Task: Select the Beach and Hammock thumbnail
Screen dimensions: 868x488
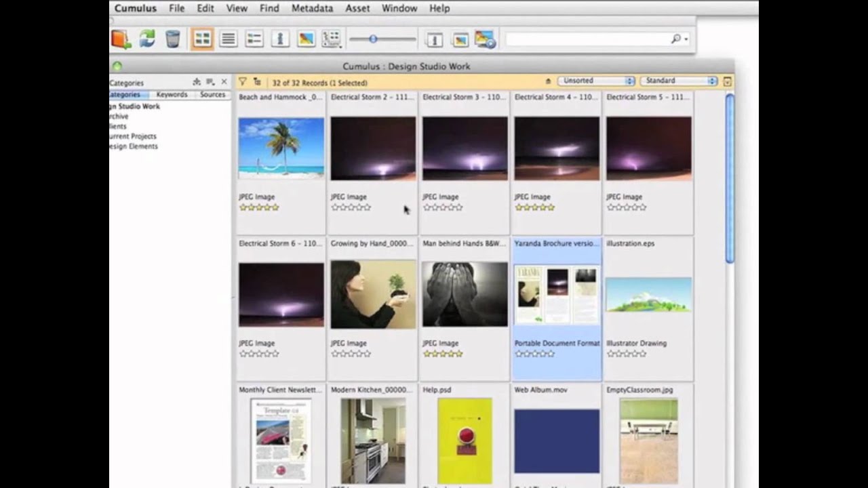Action: (281, 148)
